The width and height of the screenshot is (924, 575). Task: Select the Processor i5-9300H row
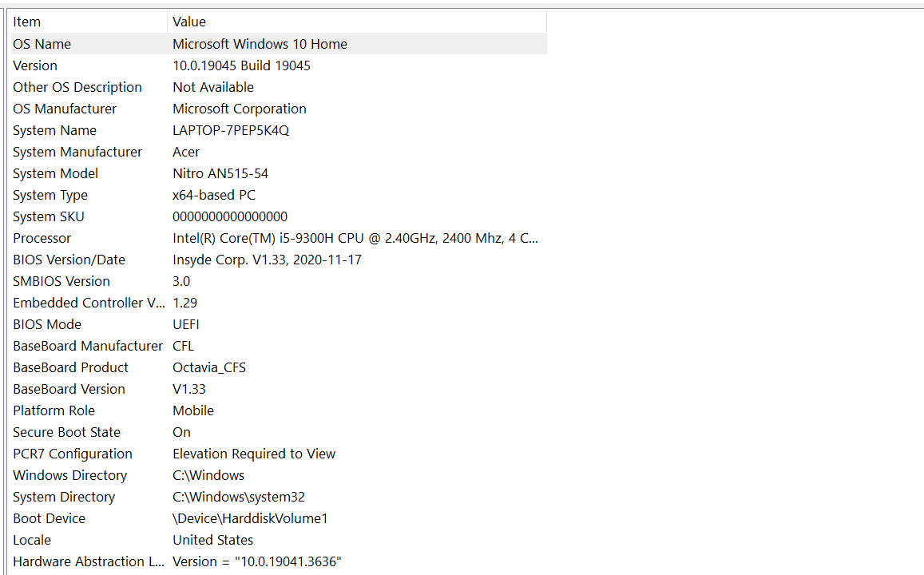tap(279, 238)
